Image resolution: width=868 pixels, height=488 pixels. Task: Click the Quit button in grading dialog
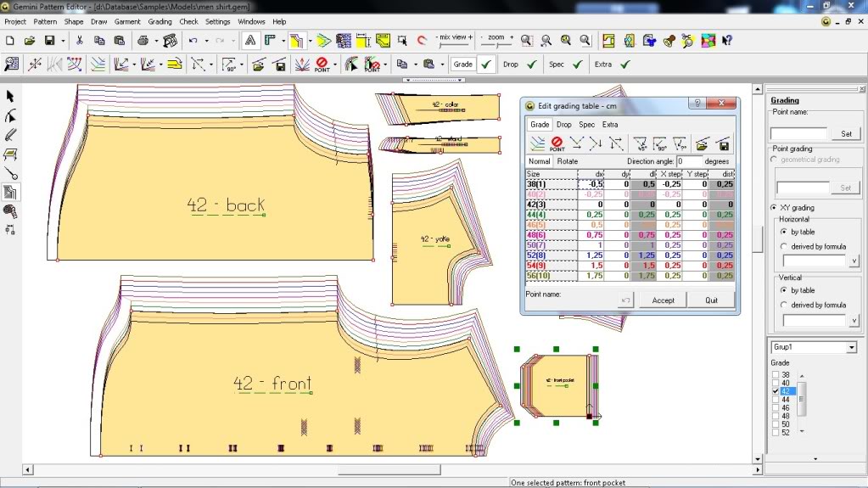pos(711,300)
